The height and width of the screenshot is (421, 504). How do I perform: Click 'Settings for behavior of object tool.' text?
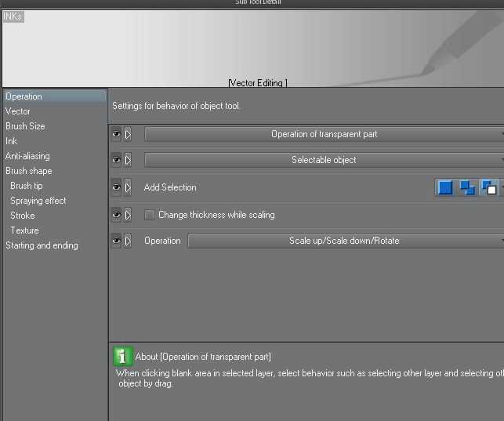point(176,106)
